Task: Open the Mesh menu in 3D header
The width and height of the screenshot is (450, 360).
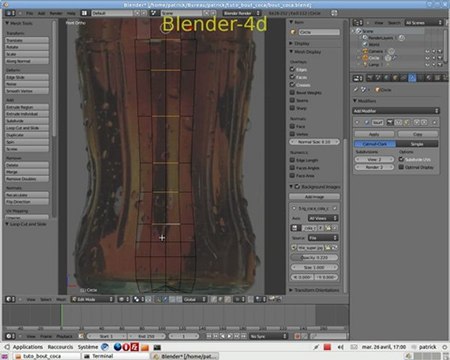Action: tap(61, 299)
